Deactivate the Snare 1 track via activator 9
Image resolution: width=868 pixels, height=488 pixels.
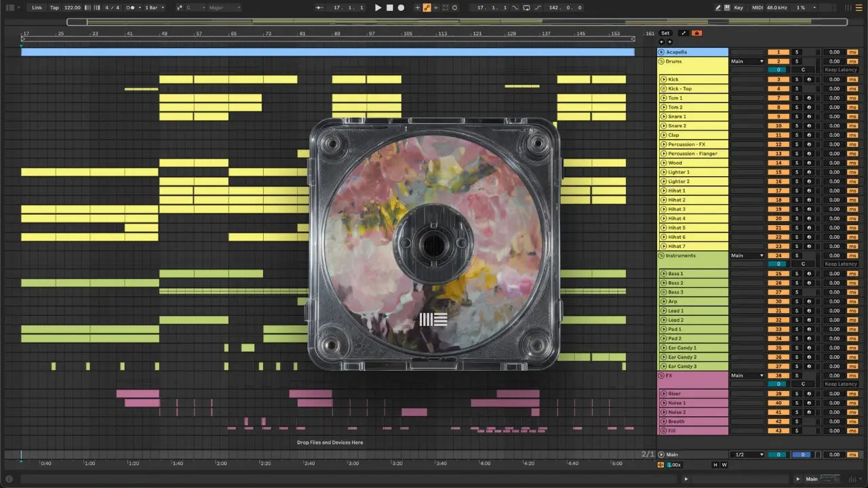[778, 117]
